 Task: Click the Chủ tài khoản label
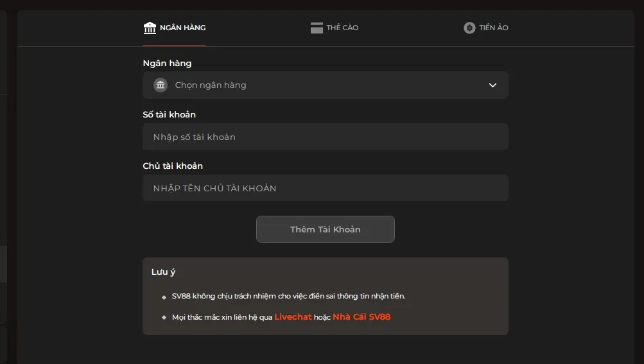tap(173, 166)
